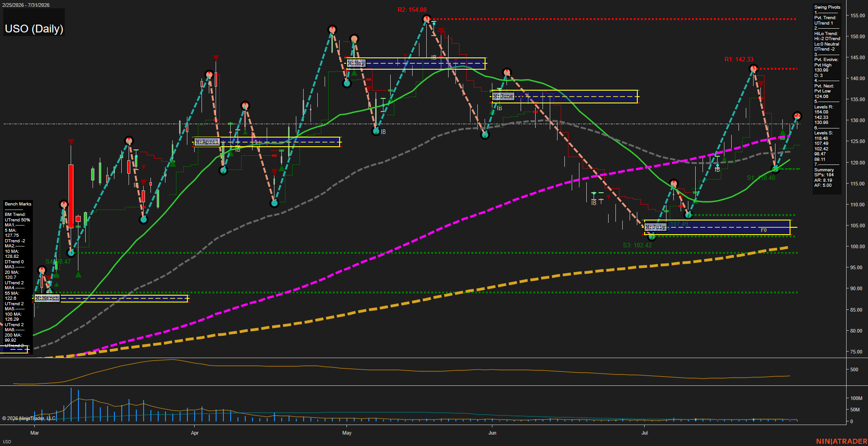The height and width of the screenshot is (446, 868).
Task: Select the M:May monthly range label
Action: point(356,63)
